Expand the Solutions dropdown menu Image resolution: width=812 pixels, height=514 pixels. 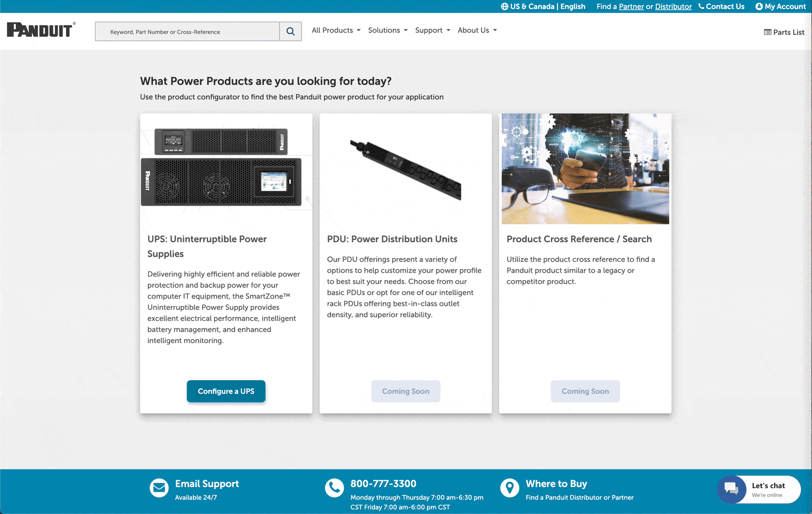click(x=388, y=30)
